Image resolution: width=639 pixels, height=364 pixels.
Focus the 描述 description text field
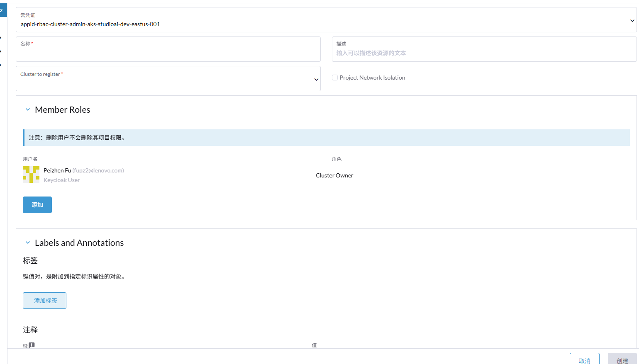point(484,53)
